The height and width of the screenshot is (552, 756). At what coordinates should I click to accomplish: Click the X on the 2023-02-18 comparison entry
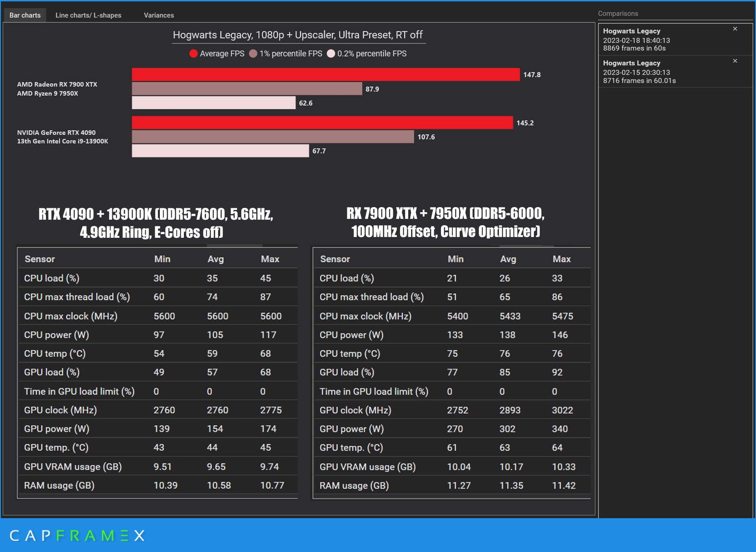tap(735, 29)
